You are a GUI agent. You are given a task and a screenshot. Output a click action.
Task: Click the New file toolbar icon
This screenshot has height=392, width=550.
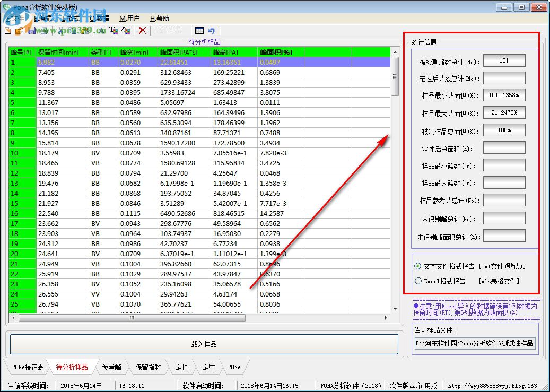8,31
